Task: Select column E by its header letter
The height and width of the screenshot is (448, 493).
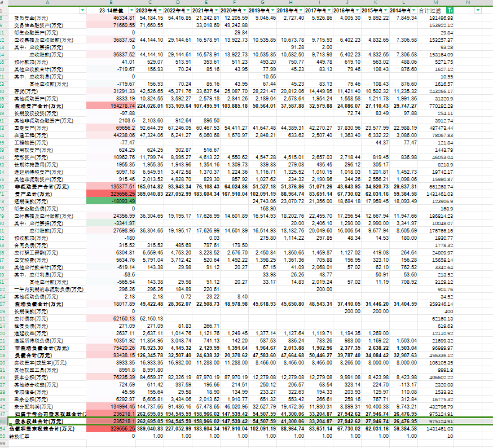Action: [206, 2]
